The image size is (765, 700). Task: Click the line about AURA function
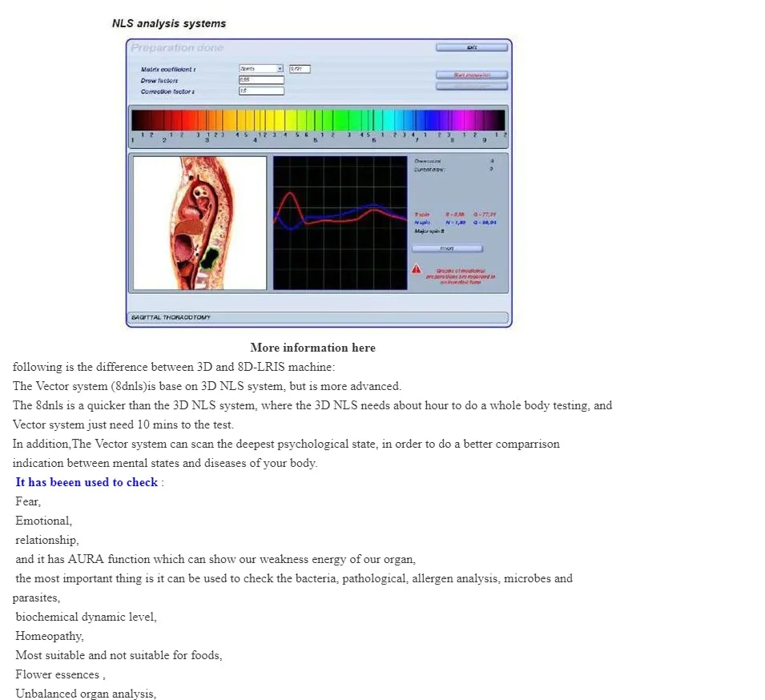pyautogui.click(x=215, y=559)
